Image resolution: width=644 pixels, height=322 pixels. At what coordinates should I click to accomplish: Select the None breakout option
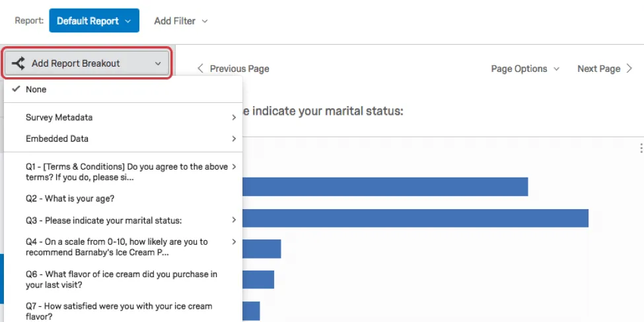point(36,89)
